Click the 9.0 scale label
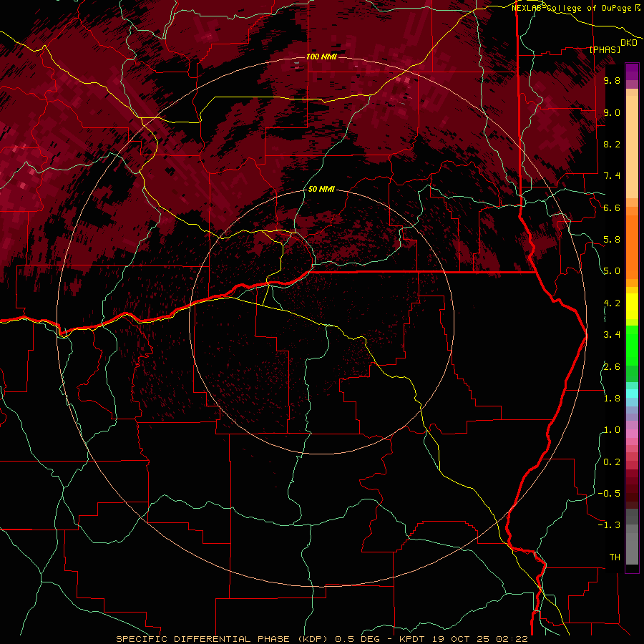This screenshot has height=644, width=644. click(x=612, y=112)
